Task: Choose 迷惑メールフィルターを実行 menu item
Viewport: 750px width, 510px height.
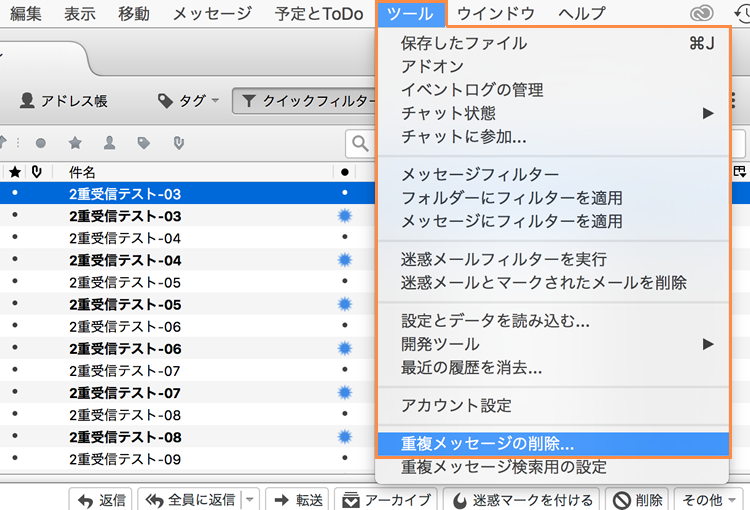Action: 552,259
